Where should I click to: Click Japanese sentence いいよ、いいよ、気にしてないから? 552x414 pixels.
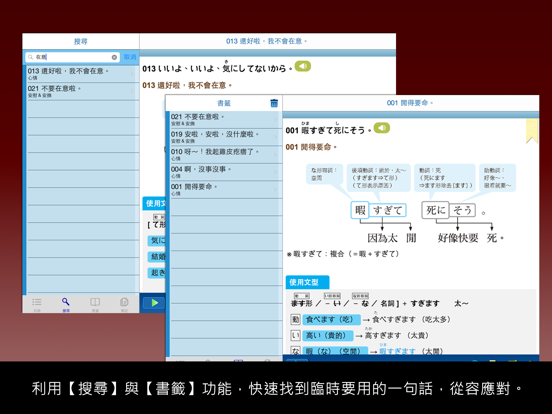[217, 68]
